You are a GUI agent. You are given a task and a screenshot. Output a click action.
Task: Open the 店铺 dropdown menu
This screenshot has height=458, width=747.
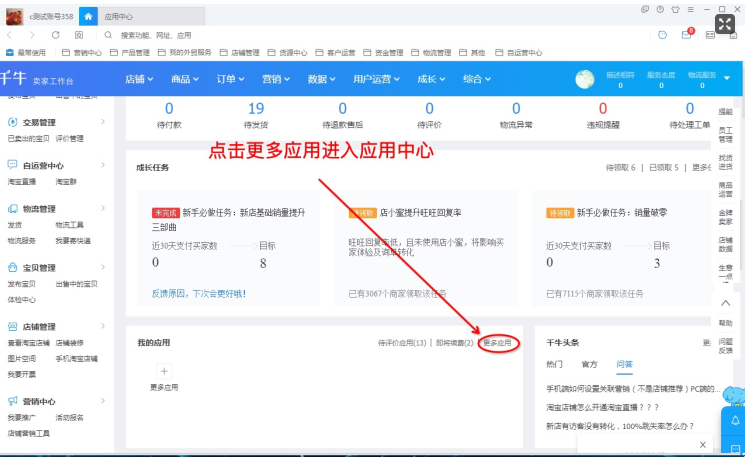coord(139,79)
